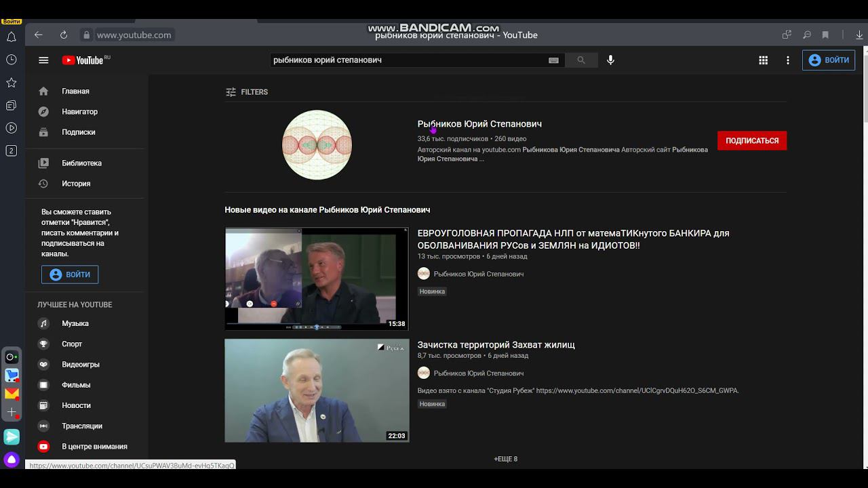Add a site with the sidebar plus
Image resolution: width=868 pixels, height=488 pixels.
point(12,412)
